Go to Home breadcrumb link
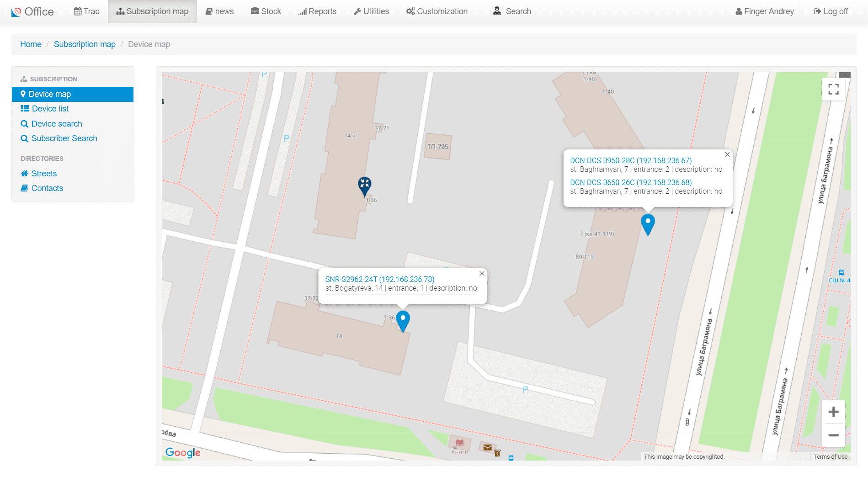The width and height of the screenshot is (868, 493). coord(31,44)
